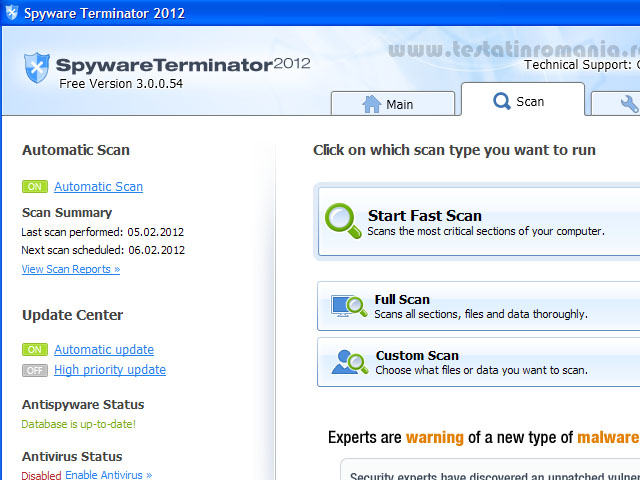Click the 'Update Center' heading
This screenshot has width=640, height=480.
point(72,315)
